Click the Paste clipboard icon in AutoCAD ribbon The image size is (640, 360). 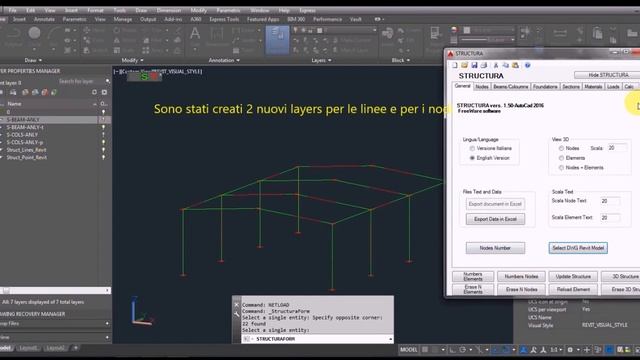coord(598,33)
